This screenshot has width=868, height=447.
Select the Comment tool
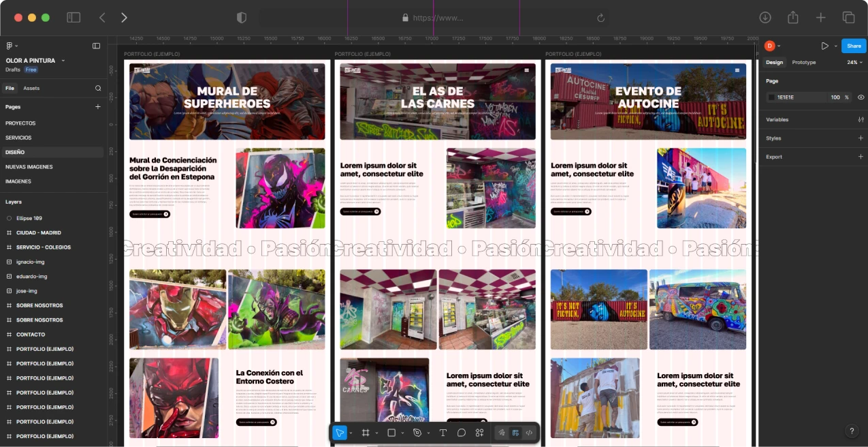pos(461,433)
